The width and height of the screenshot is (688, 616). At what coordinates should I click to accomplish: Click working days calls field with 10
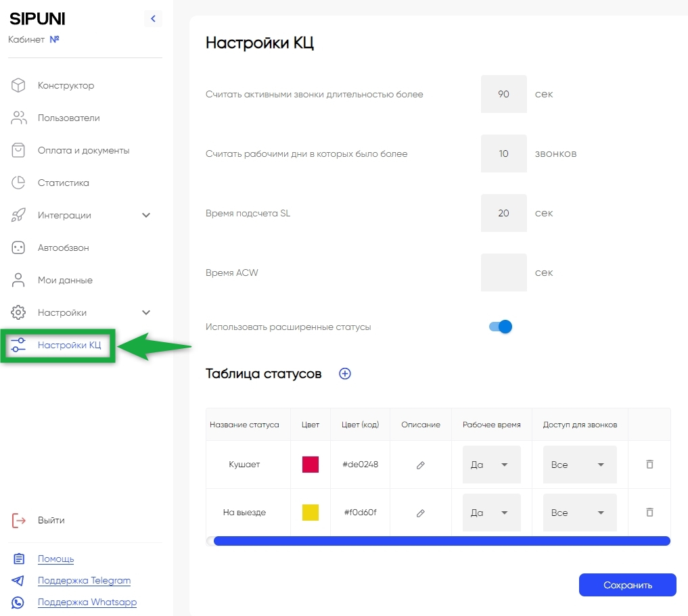(504, 153)
